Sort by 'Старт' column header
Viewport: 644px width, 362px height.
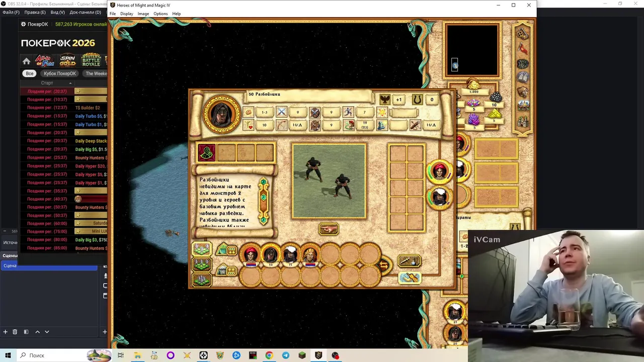coord(47,83)
